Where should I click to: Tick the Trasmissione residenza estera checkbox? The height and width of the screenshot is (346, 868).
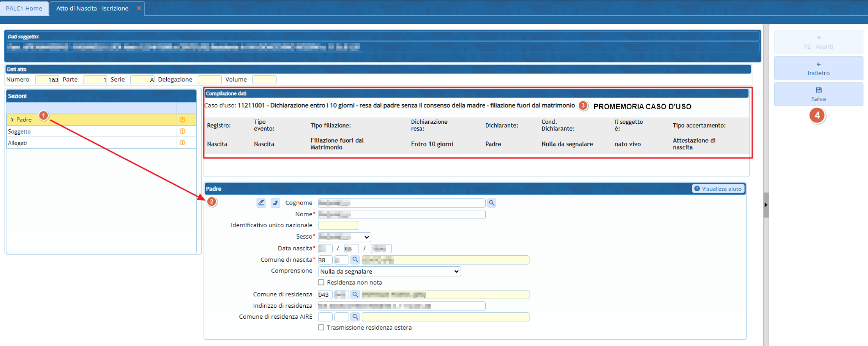(321, 327)
